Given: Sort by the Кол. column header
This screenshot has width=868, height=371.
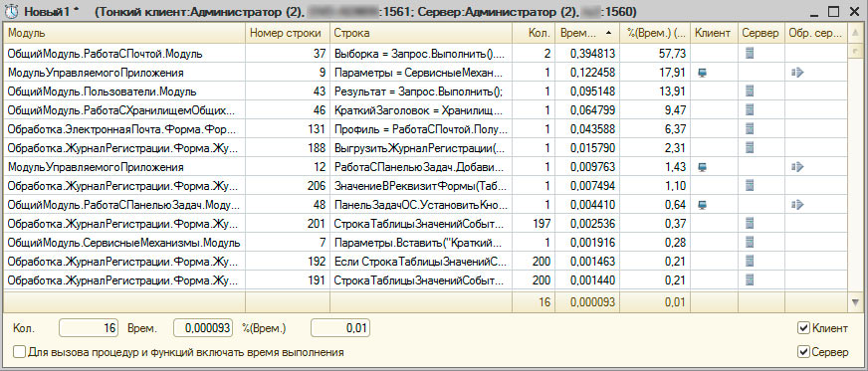Looking at the screenshot, I should tap(534, 33).
